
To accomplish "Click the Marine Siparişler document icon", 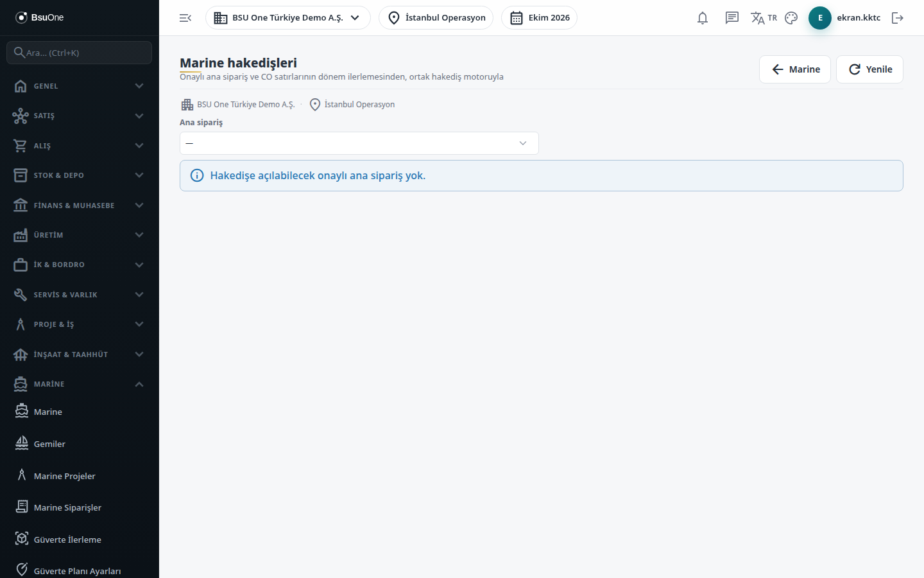I will pyautogui.click(x=22, y=507).
